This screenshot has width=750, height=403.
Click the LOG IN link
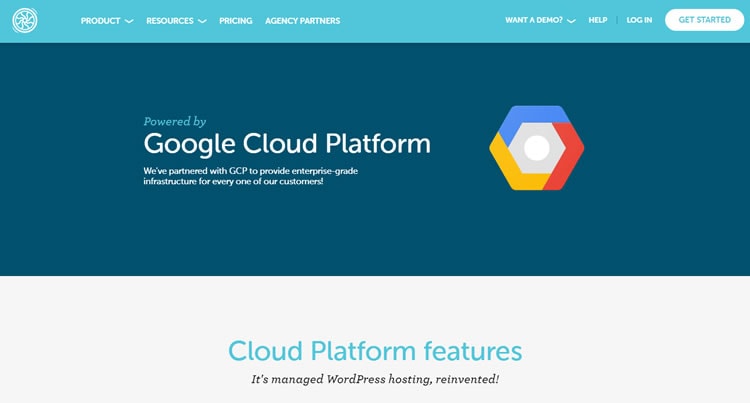coord(639,20)
